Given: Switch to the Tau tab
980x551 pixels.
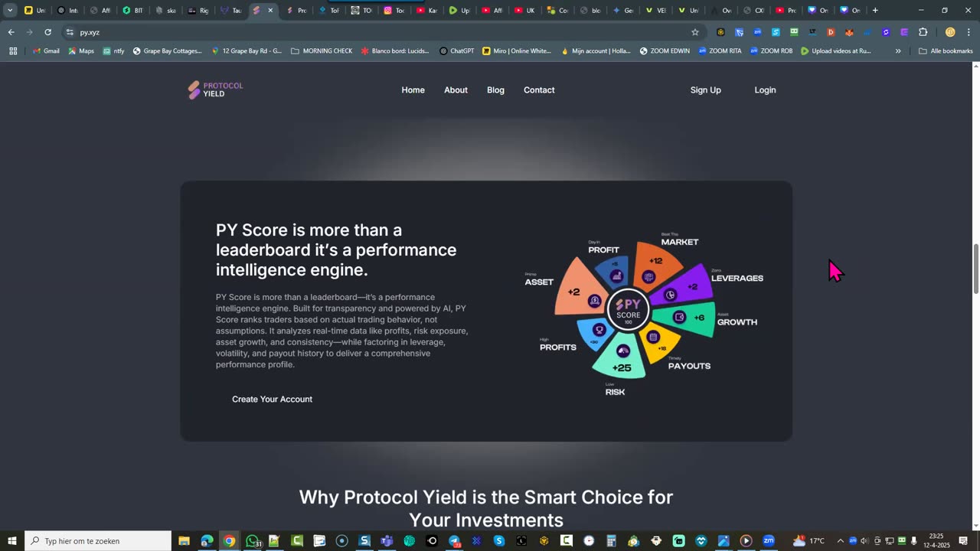Looking at the screenshot, I should [x=231, y=11].
